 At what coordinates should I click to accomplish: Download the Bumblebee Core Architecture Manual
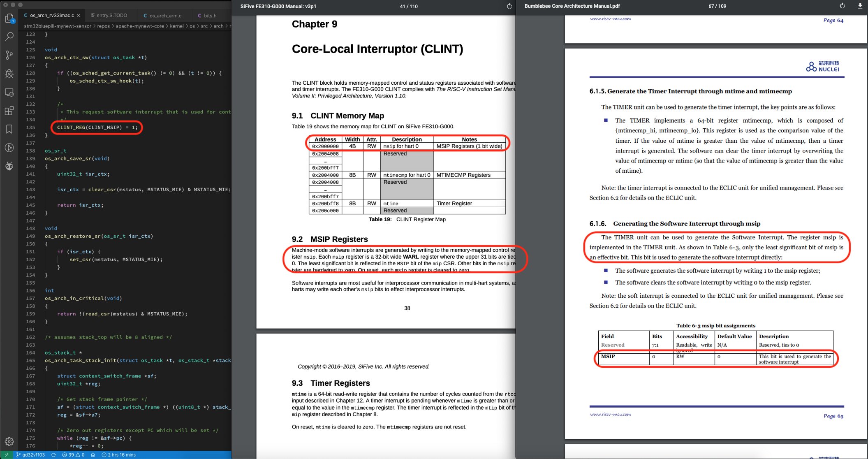coord(860,6)
